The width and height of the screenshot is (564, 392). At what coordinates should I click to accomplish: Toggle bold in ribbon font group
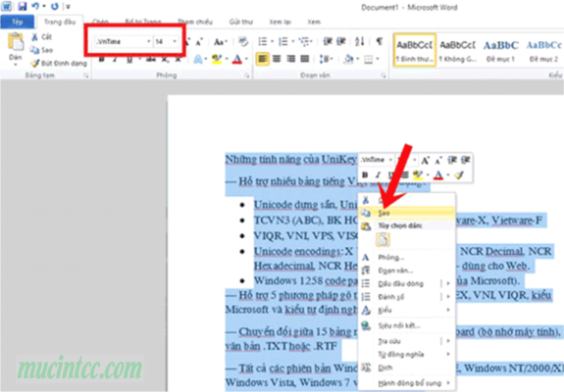click(101, 59)
